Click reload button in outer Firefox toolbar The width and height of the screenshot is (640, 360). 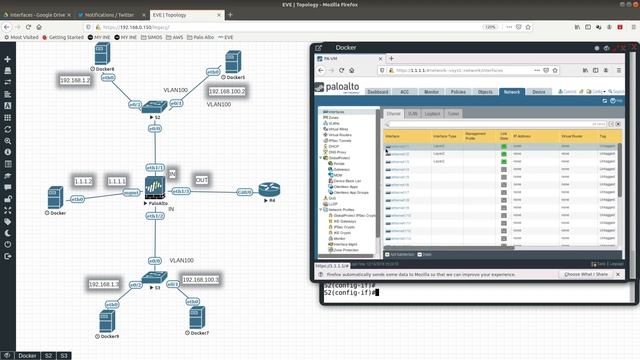28,27
